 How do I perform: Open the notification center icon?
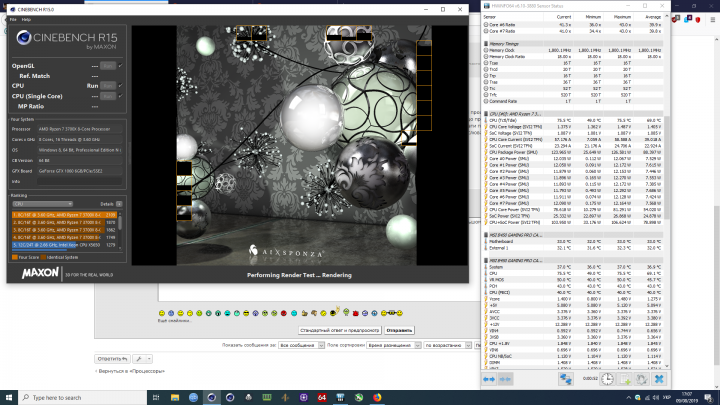pos(709,398)
